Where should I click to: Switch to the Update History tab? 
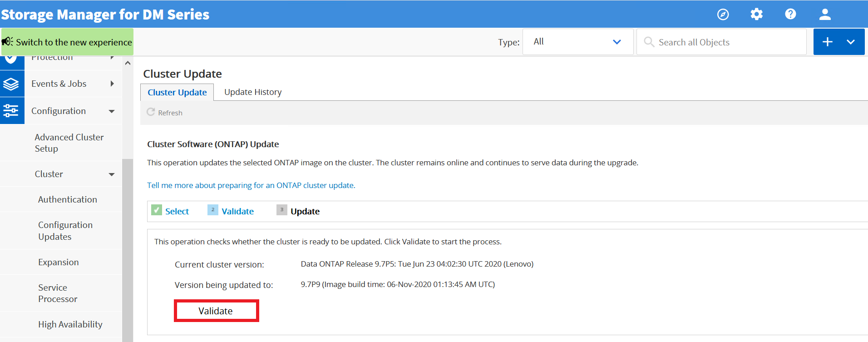coord(253,92)
